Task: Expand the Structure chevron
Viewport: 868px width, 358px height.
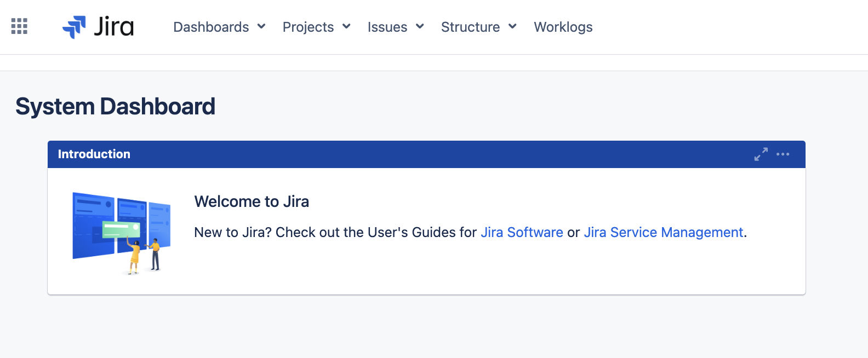Action: (x=512, y=26)
